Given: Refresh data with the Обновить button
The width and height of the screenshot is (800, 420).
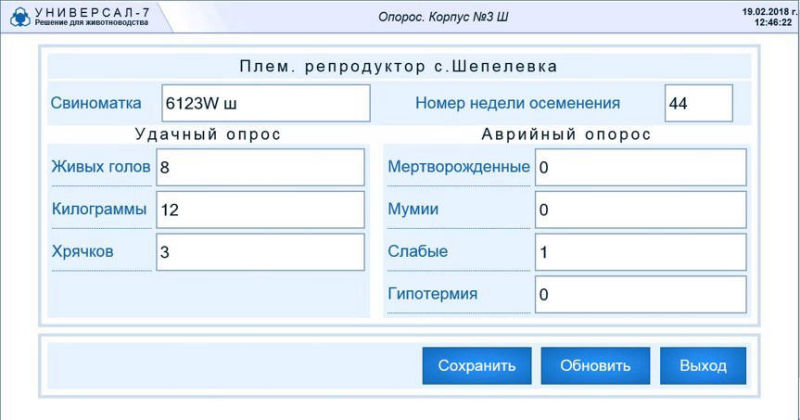Looking at the screenshot, I should [x=594, y=366].
